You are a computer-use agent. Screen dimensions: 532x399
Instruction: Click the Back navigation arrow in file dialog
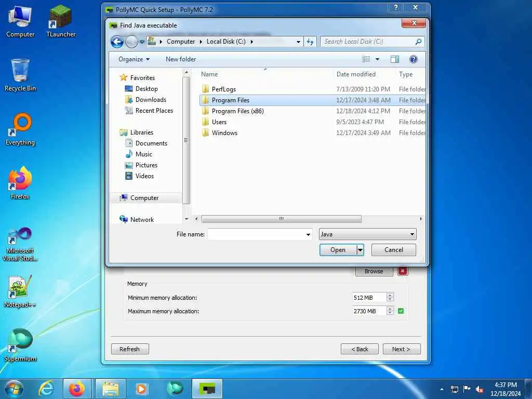coord(117,42)
